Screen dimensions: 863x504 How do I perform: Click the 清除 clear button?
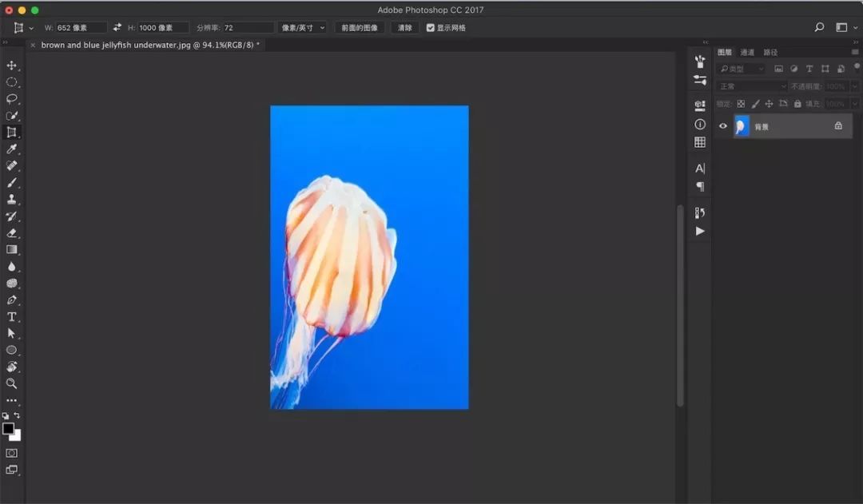(x=404, y=27)
